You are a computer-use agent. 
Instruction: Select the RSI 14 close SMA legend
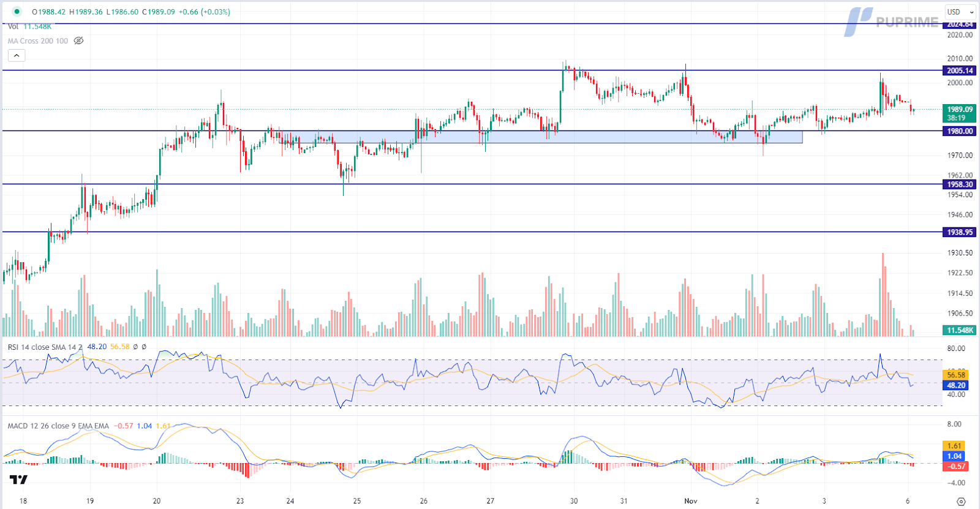tap(45, 347)
